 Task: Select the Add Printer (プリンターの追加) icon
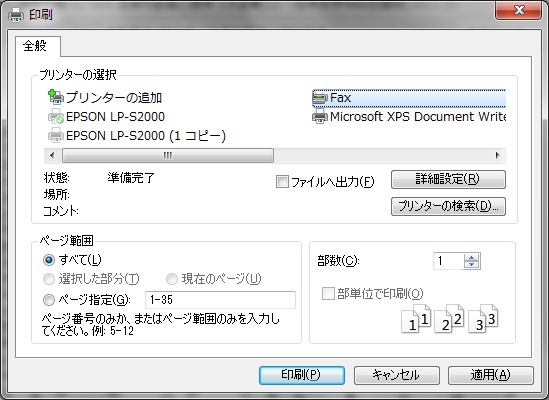56,97
